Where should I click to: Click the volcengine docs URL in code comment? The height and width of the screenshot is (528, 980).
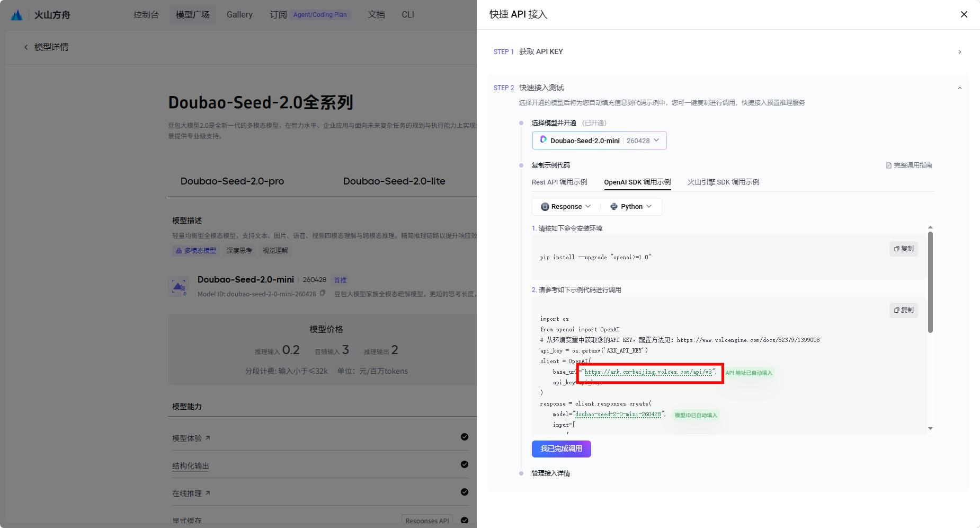748,340
